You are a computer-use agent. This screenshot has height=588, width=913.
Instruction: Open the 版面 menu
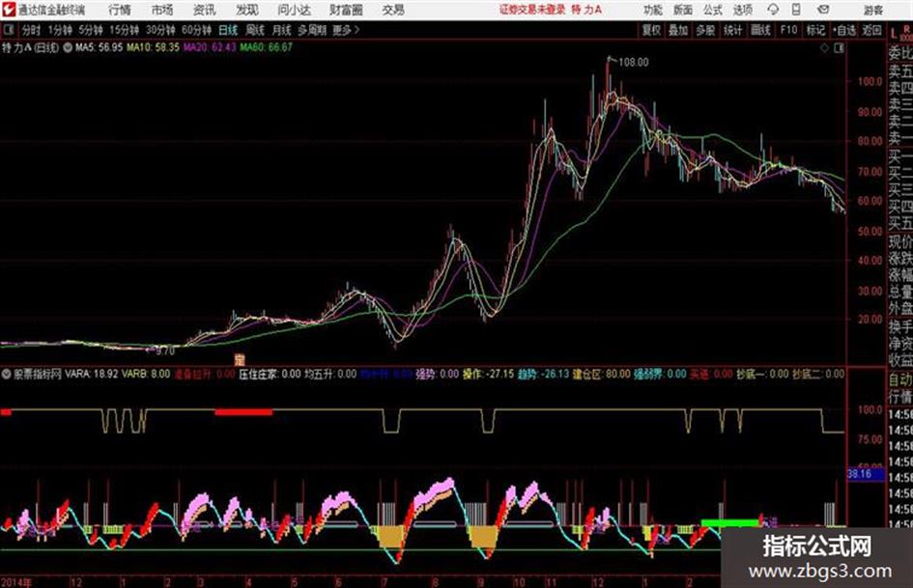tap(683, 10)
